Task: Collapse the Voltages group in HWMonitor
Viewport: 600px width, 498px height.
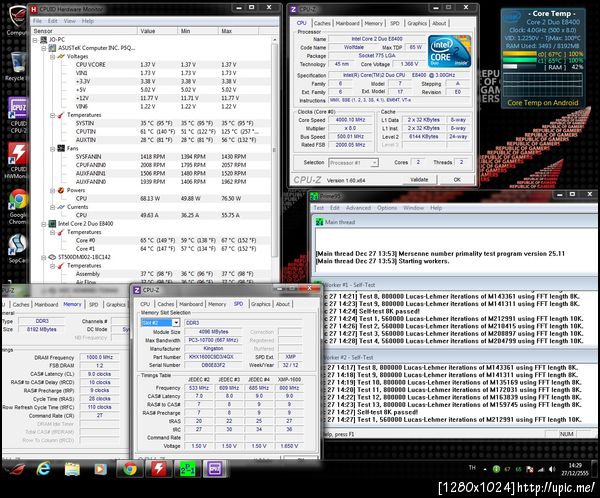Action: pos(52,57)
